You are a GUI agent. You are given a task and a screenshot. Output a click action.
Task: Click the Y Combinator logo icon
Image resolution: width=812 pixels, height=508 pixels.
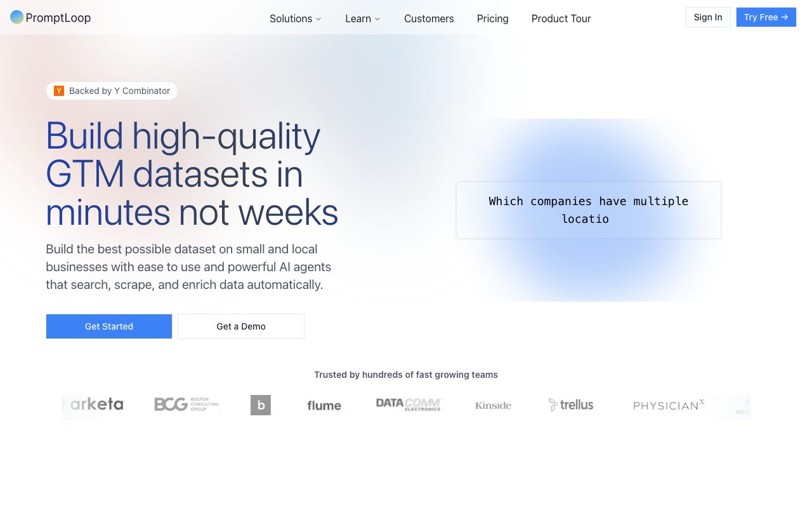(59, 91)
